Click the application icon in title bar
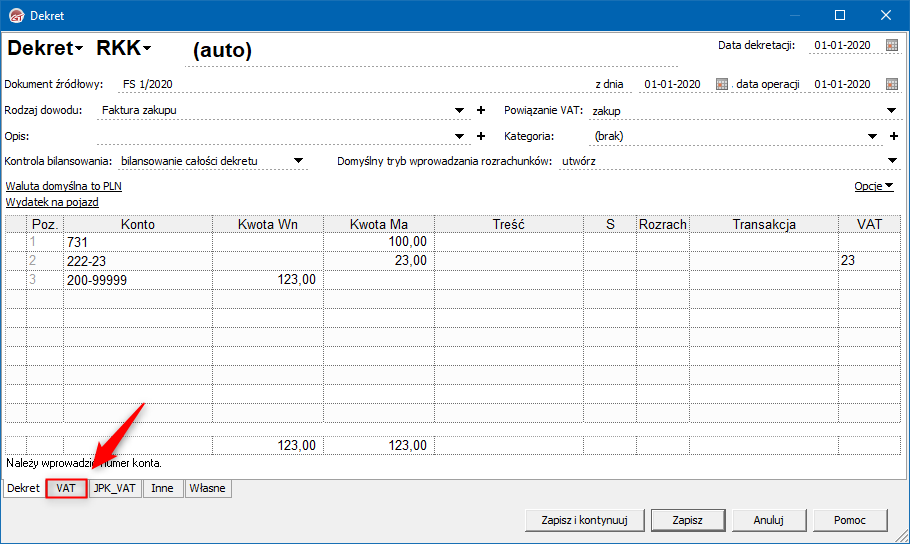910x544 pixels. (x=16, y=16)
